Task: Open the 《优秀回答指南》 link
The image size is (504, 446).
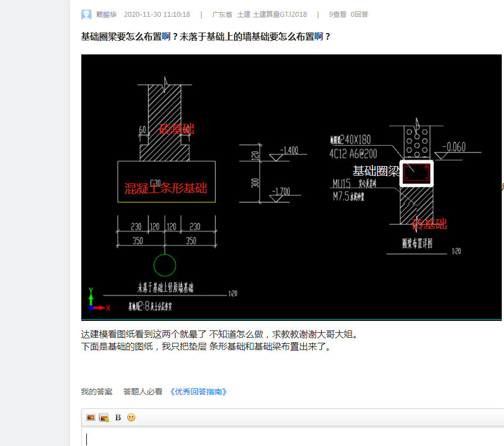Action: [198, 392]
